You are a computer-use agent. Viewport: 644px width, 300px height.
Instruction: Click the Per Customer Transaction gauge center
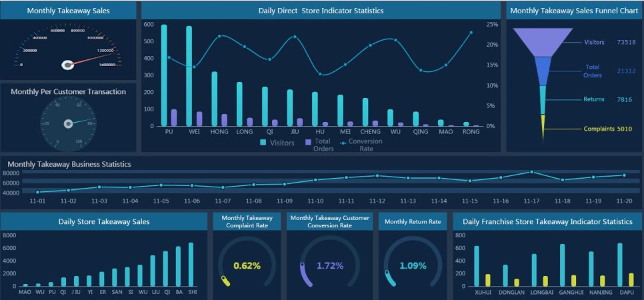(67, 124)
